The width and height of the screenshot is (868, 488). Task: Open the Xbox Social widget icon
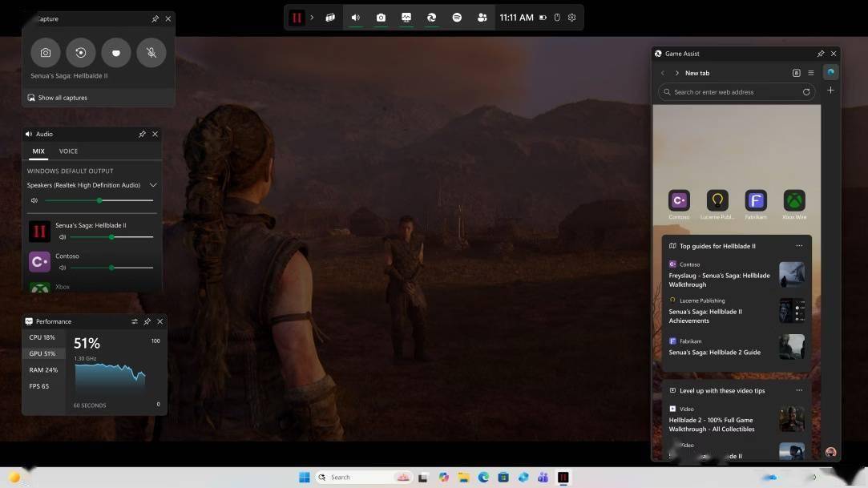[482, 18]
